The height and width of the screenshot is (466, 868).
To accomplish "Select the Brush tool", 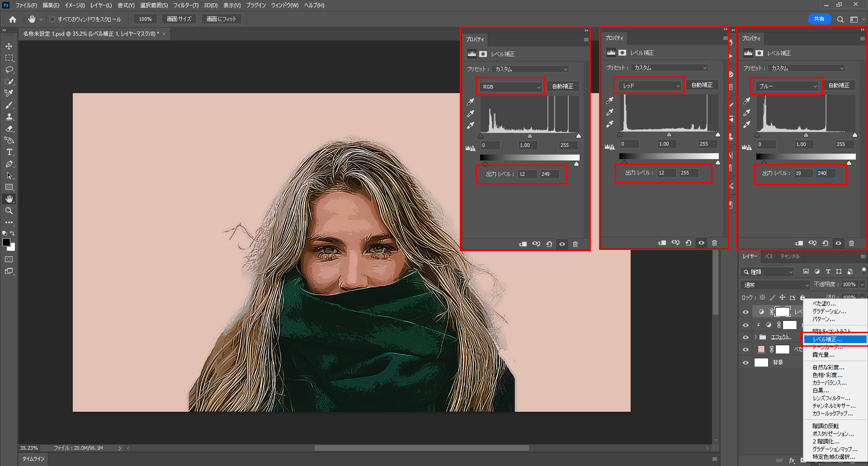I will point(9,105).
